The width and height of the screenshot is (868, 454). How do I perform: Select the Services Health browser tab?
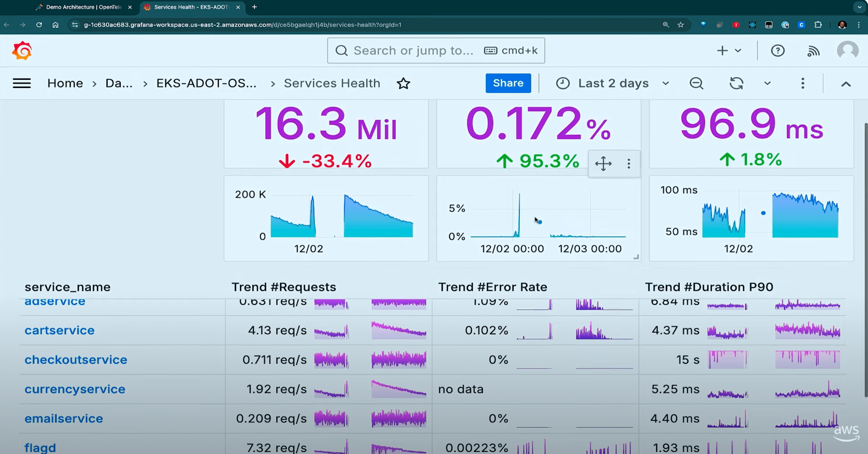click(191, 7)
